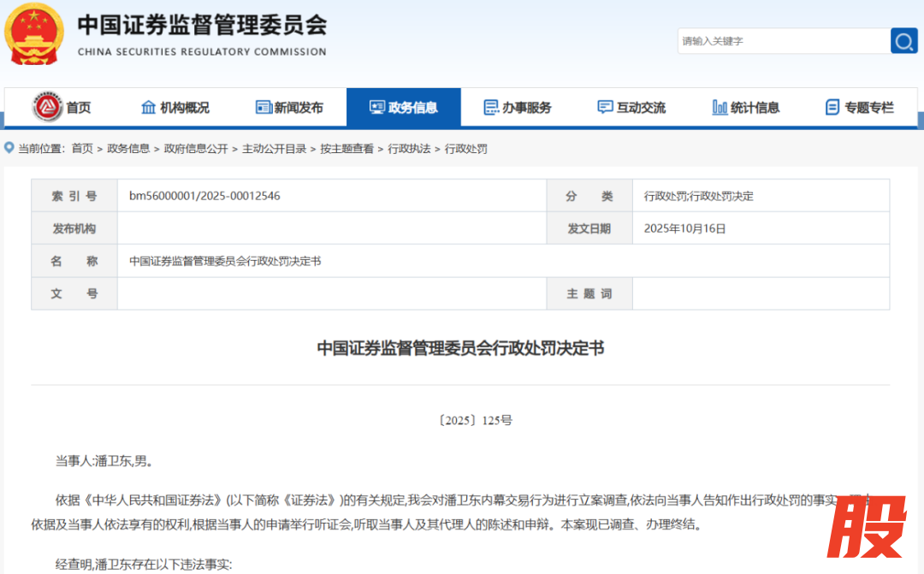Open 政府信息公开 breadcrumb link

(196, 149)
